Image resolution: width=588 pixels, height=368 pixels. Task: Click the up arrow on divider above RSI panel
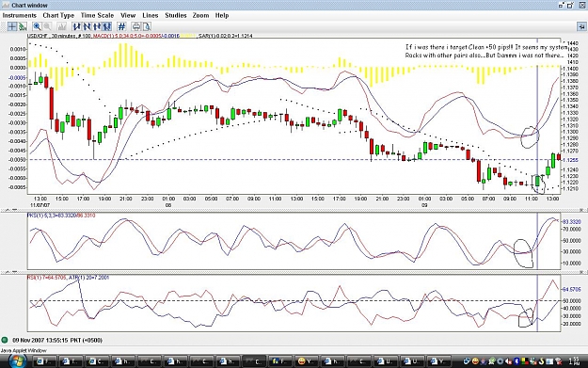tap(8, 272)
